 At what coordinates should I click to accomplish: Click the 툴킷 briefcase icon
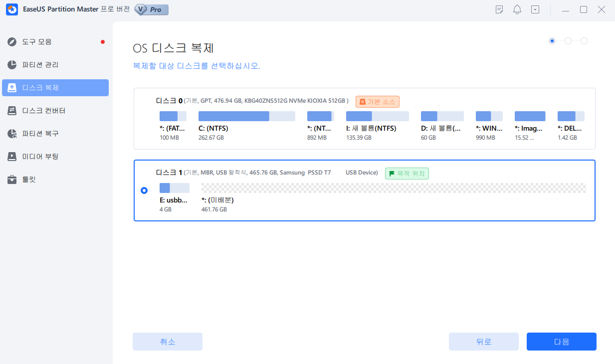tap(12, 180)
